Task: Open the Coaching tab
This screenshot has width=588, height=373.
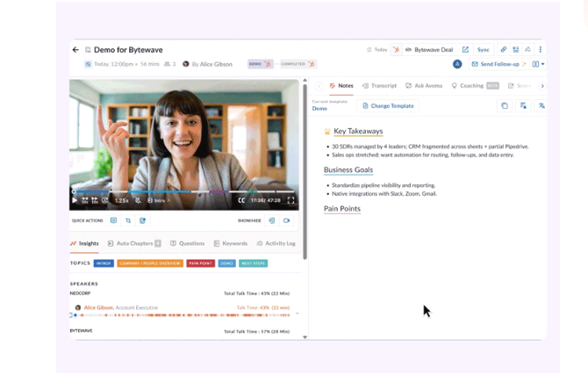Action: (475, 86)
